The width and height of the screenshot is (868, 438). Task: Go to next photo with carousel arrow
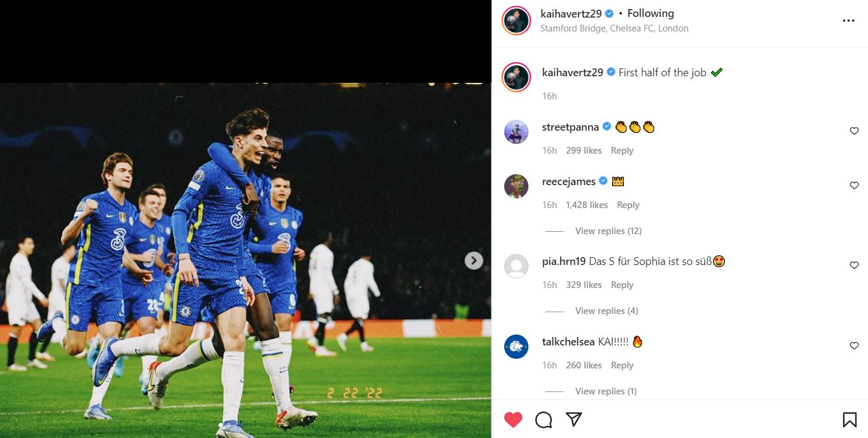[473, 260]
